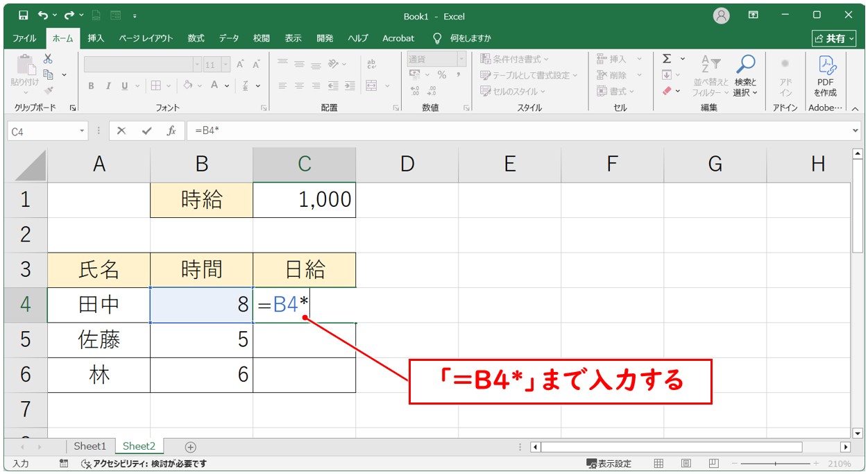Open the セルのスタイル cell styles gallery

pyautogui.click(x=513, y=91)
